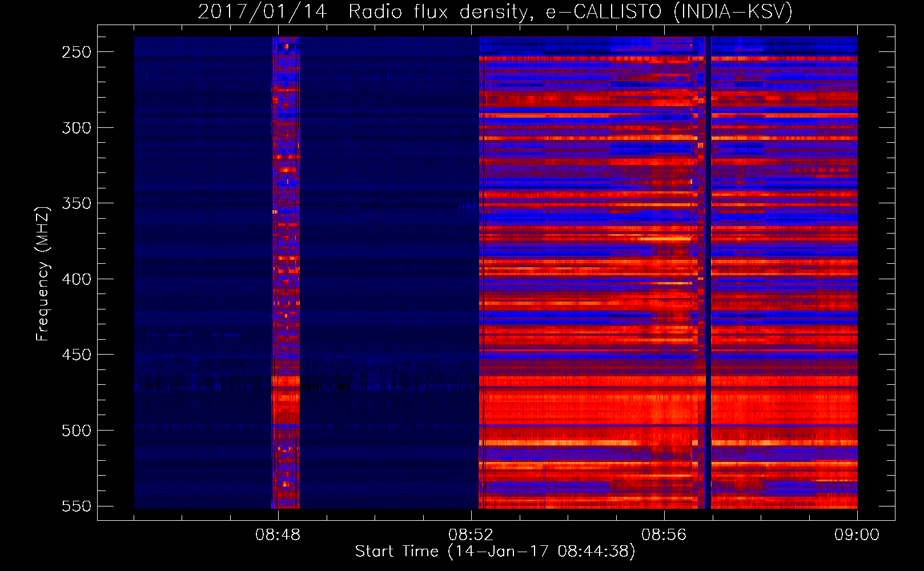Click the 'Frequency (MHZ)' axis label
Screen dimensions: 924x571
click(43, 274)
